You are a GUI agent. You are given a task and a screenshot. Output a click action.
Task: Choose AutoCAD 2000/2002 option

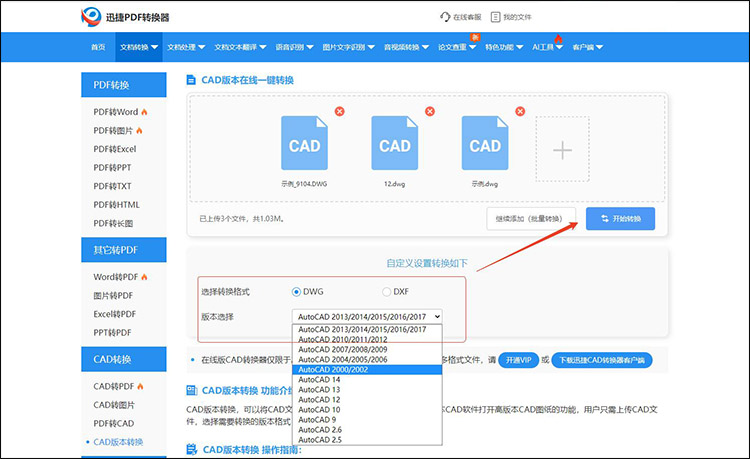coord(367,370)
